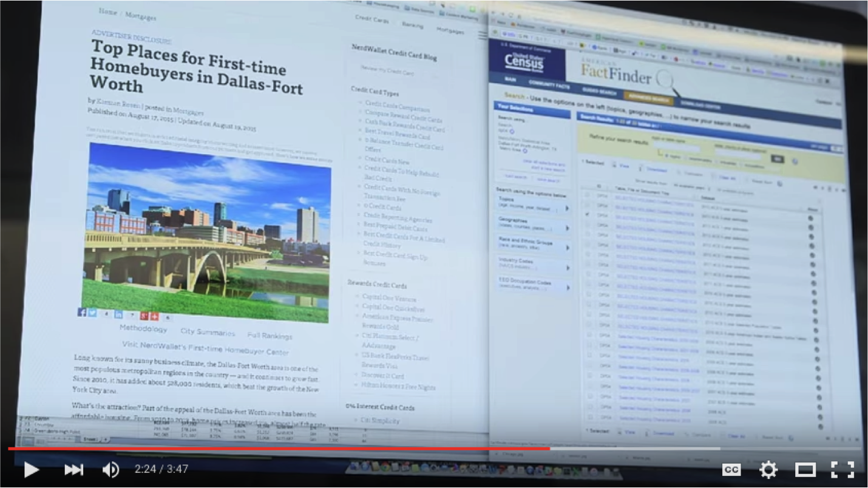Click the Methodology link below the image

[143, 328]
